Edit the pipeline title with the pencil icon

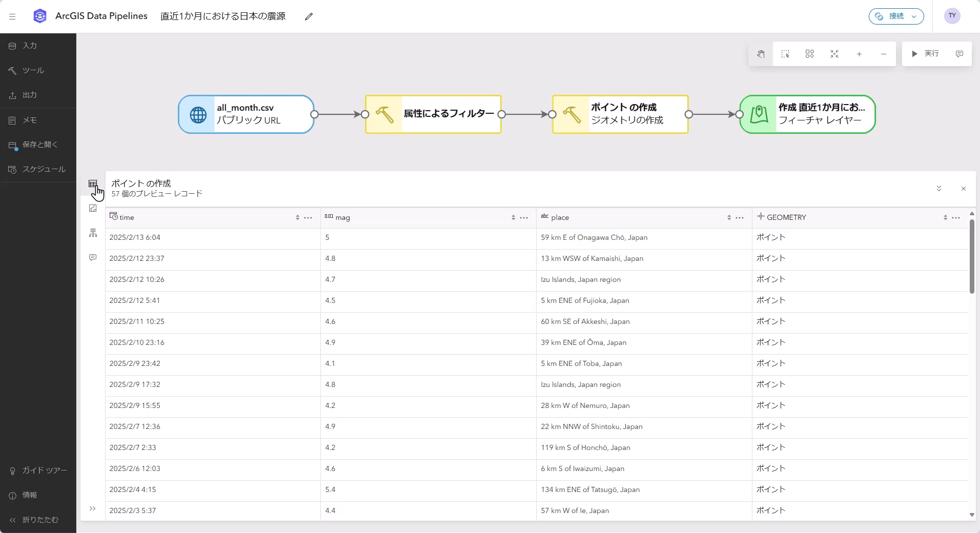(x=308, y=16)
